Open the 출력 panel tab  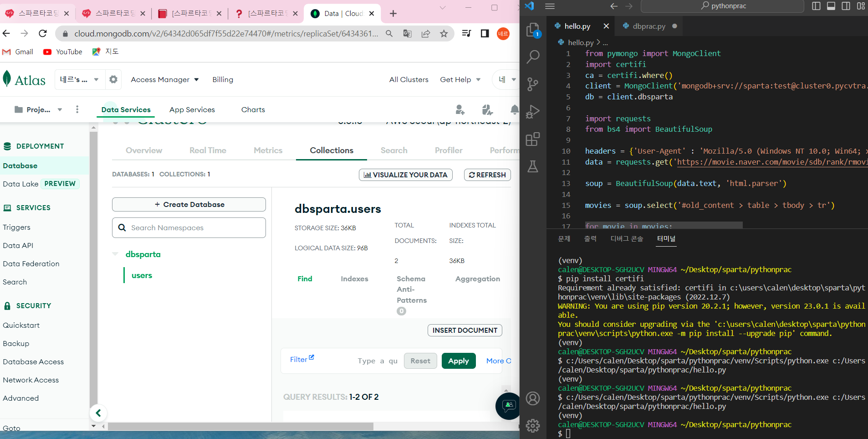(x=590, y=238)
